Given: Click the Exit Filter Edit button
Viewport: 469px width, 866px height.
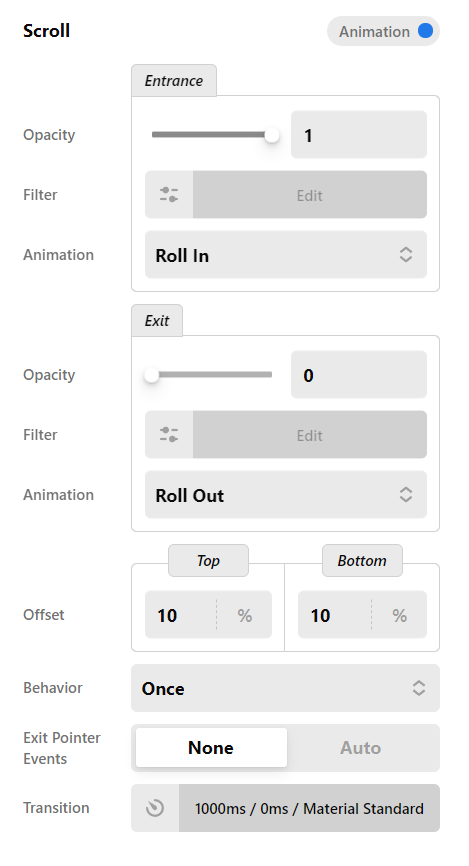Looking at the screenshot, I should (x=309, y=434).
